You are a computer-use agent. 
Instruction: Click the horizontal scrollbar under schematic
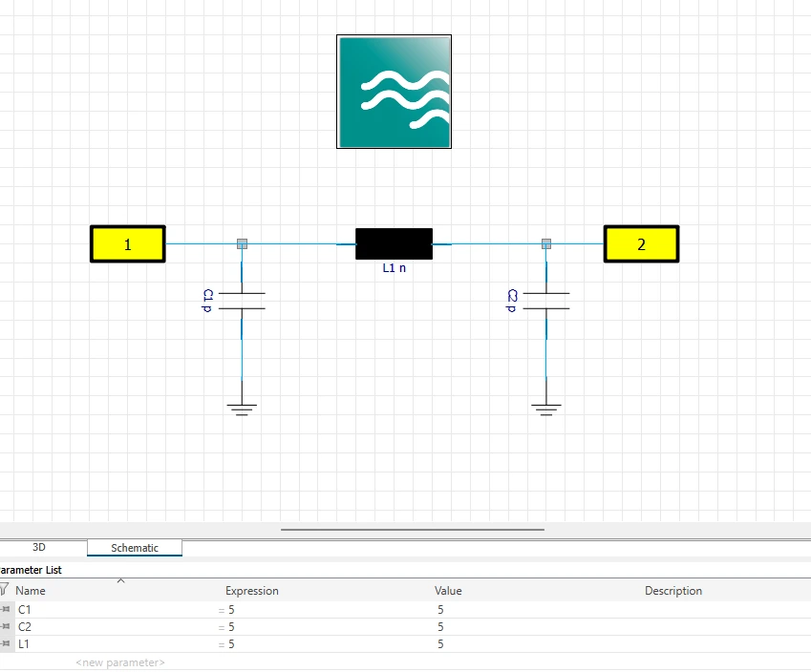[413, 530]
